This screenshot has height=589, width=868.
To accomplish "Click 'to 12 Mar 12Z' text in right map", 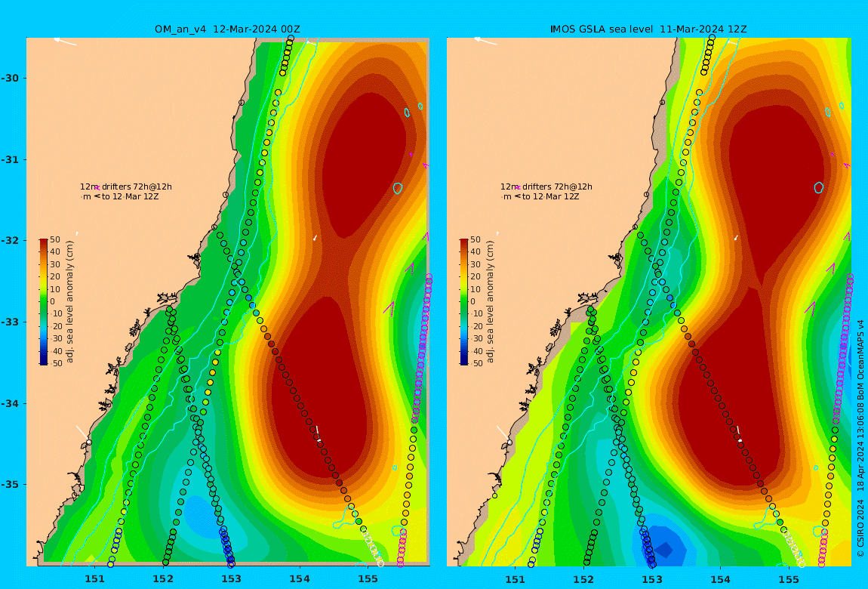I will pos(551,196).
